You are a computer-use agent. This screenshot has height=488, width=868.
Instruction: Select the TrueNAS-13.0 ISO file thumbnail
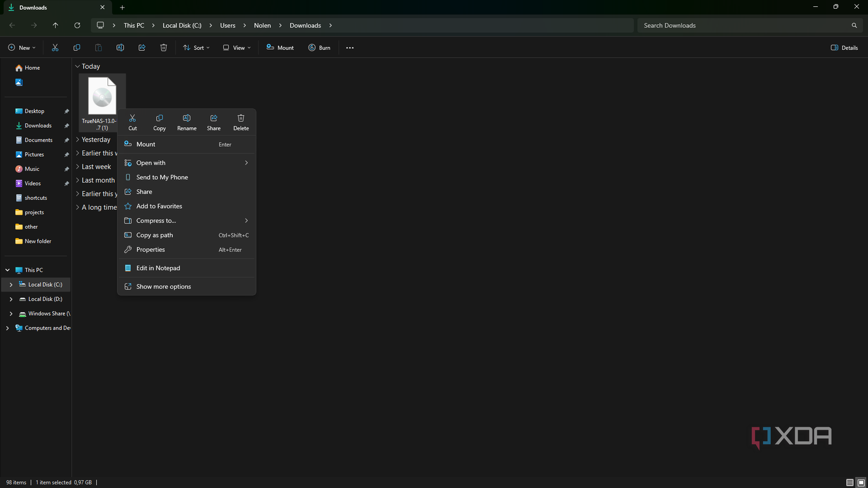[102, 96]
